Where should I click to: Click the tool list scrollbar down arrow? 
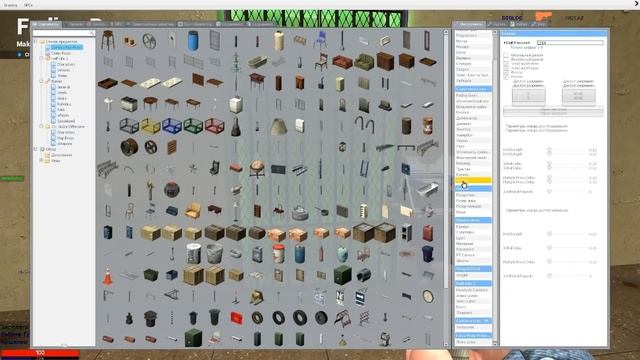click(x=495, y=344)
